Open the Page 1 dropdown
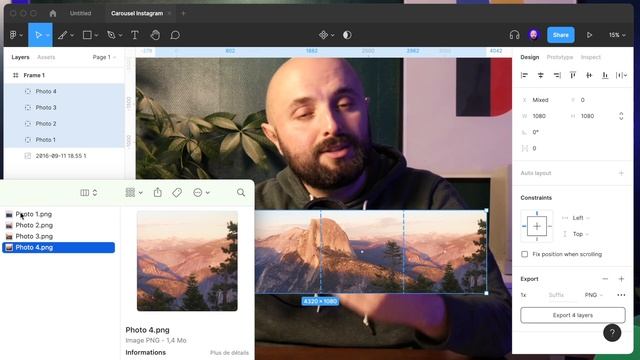 pos(104,57)
